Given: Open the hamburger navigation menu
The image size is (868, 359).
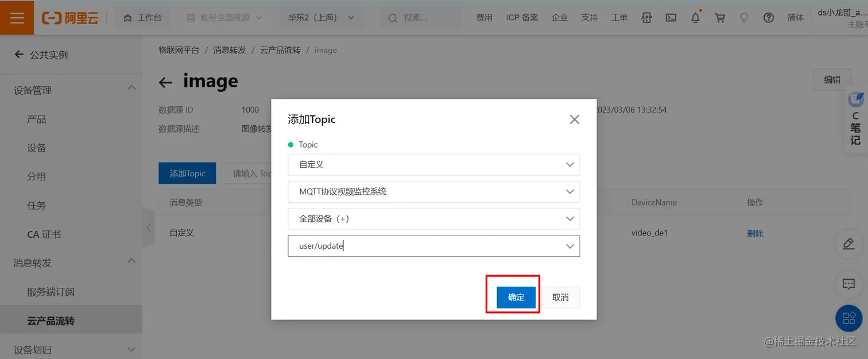Looking at the screenshot, I should point(17,18).
